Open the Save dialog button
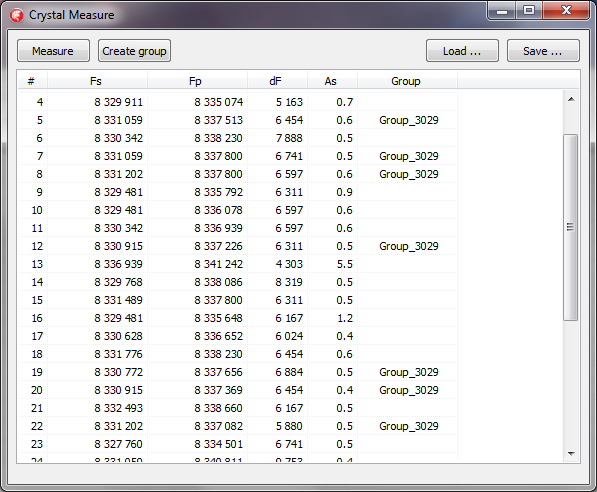597x492 pixels. pyautogui.click(x=543, y=51)
